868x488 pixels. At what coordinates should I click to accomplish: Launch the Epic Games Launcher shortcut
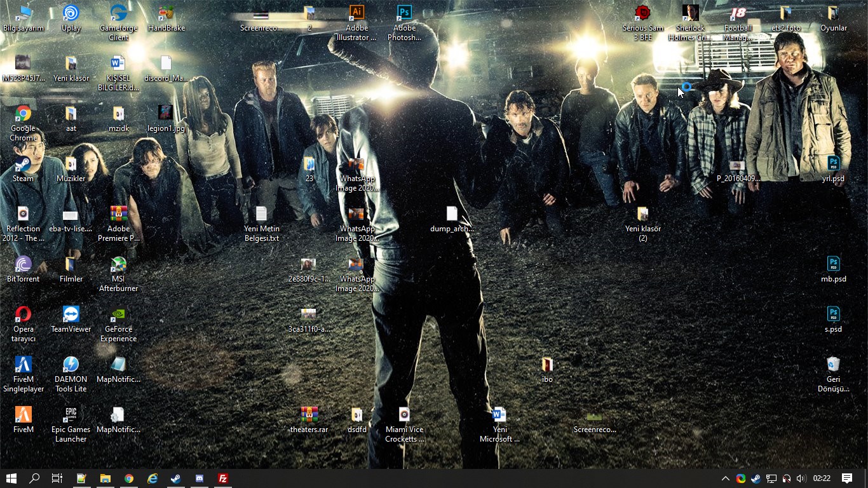[x=71, y=424]
